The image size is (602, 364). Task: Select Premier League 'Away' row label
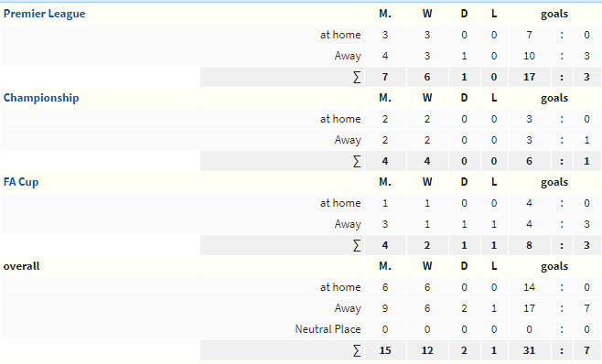348,56
